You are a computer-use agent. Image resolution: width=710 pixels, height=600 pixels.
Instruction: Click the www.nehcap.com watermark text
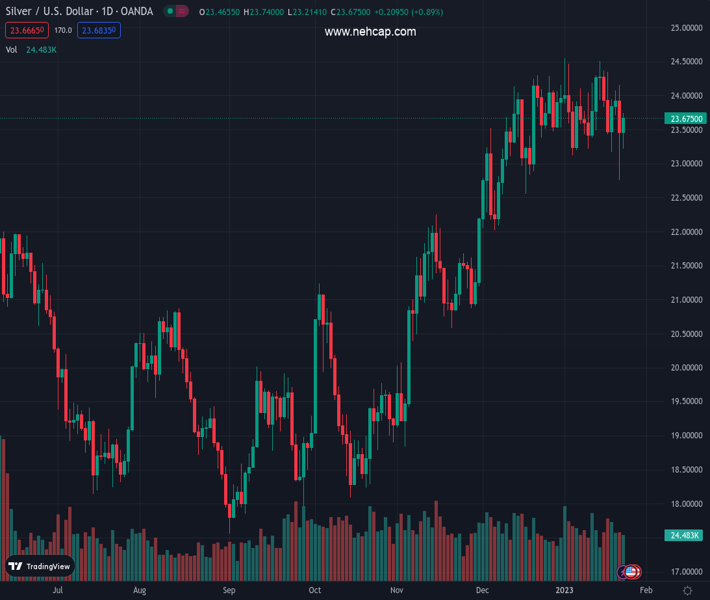[370, 32]
